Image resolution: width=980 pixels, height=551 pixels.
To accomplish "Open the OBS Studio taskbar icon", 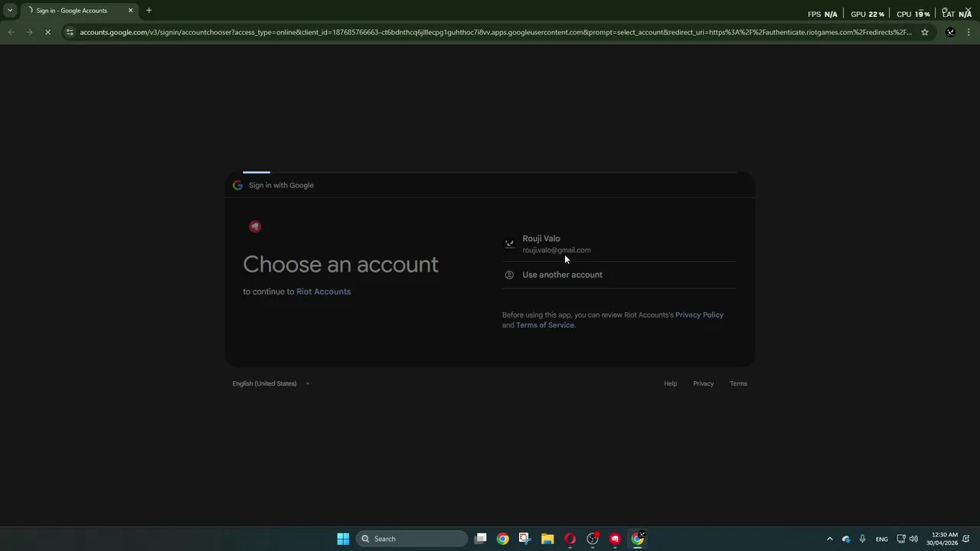I will coord(592,539).
